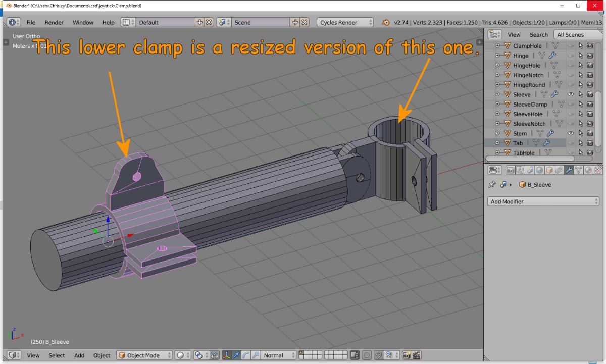Open the Material properties tab icon
The image size is (606, 364).
tap(588, 170)
